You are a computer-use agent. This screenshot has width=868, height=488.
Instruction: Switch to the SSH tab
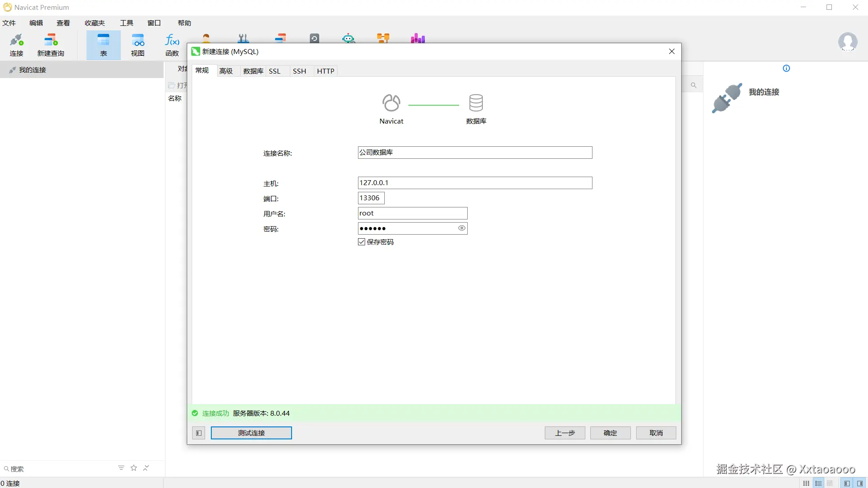click(x=300, y=71)
